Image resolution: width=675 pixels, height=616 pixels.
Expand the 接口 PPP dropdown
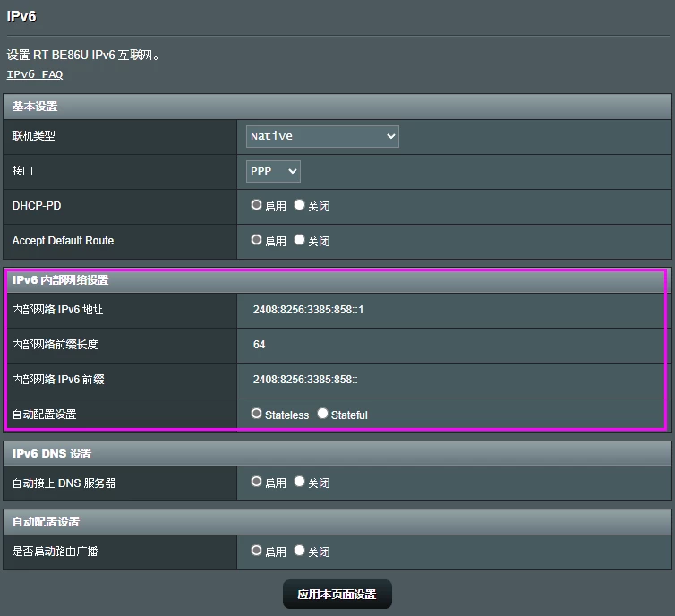pyautogui.click(x=273, y=171)
